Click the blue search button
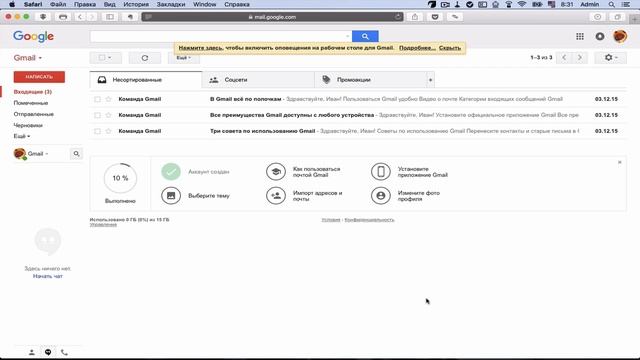This screenshot has width=640, height=360. [x=365, y=36]
